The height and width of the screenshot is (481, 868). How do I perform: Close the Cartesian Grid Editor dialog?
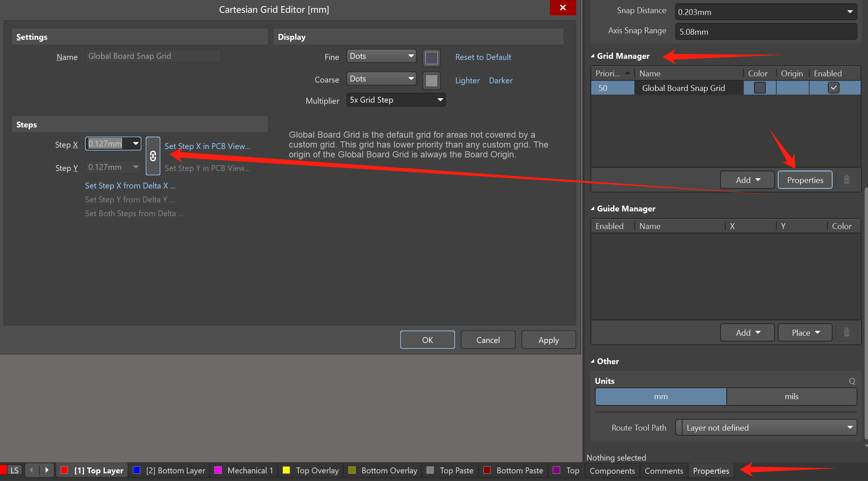tap(562, 8)
